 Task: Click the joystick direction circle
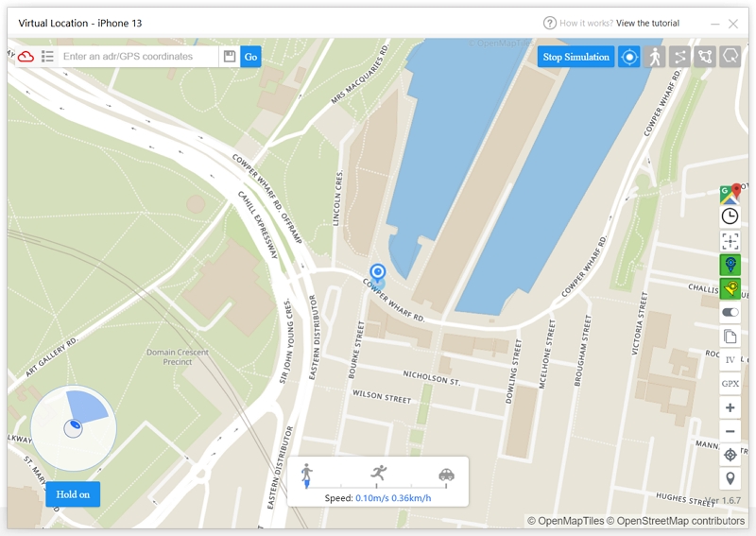[x=74, y=427]
